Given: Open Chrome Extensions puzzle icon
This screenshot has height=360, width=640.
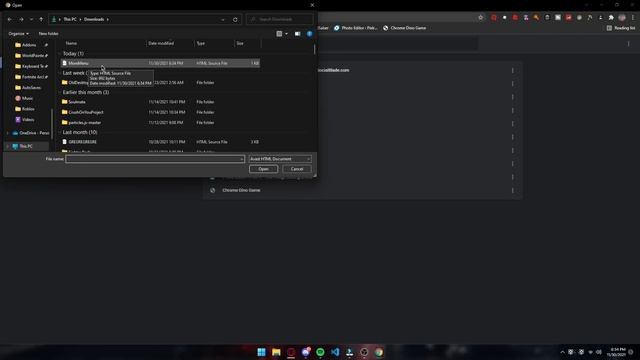Looking at the screenshot, I should 611,18.
